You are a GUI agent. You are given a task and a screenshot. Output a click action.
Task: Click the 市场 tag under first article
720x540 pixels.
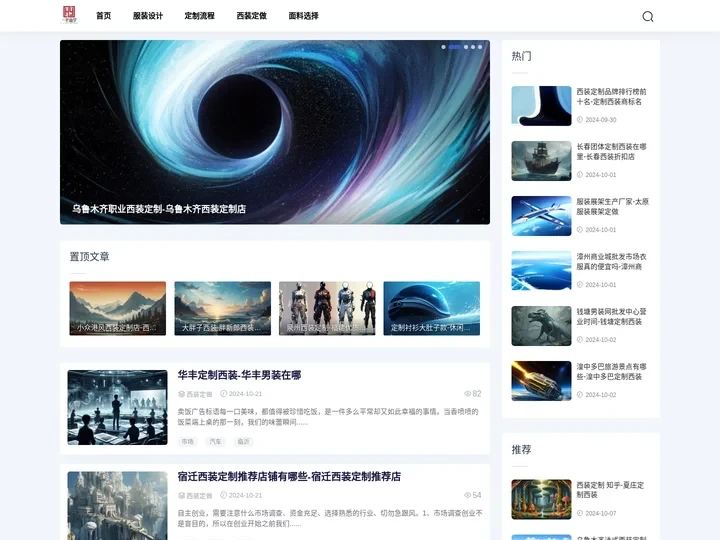tap(188, 441)
